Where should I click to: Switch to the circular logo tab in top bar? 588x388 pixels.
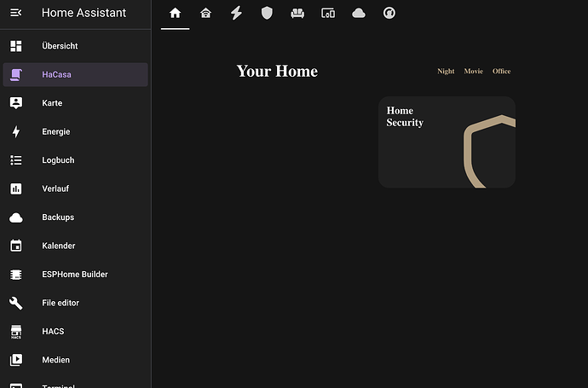coord(389,13)
